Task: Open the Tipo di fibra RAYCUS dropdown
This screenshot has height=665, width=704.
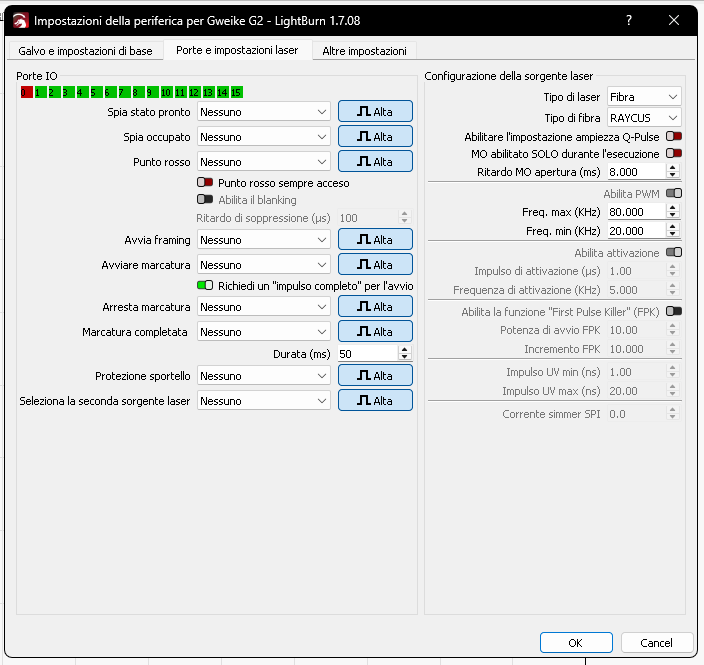Action: click(644, 118)
